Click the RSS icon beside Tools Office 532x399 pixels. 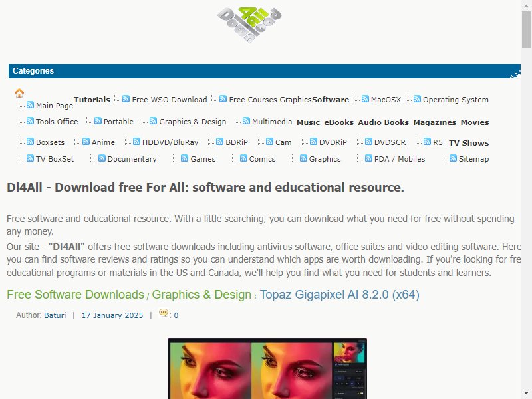point(30,121)
